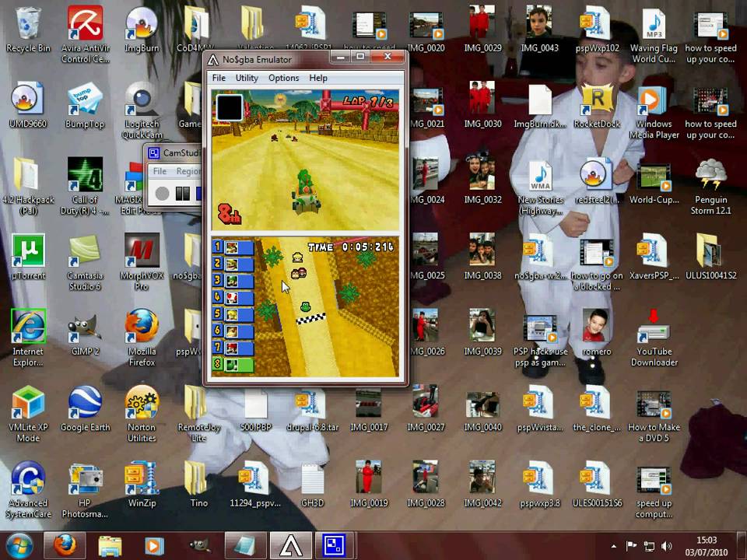Open the Recycle Bin desktop icon

pos(28,30)
